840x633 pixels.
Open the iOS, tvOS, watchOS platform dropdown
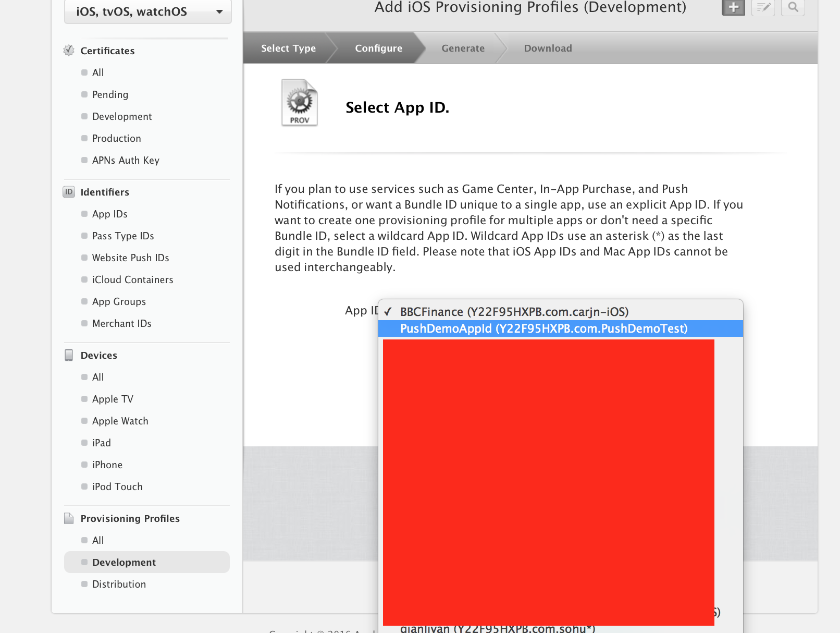pos(147,11)
